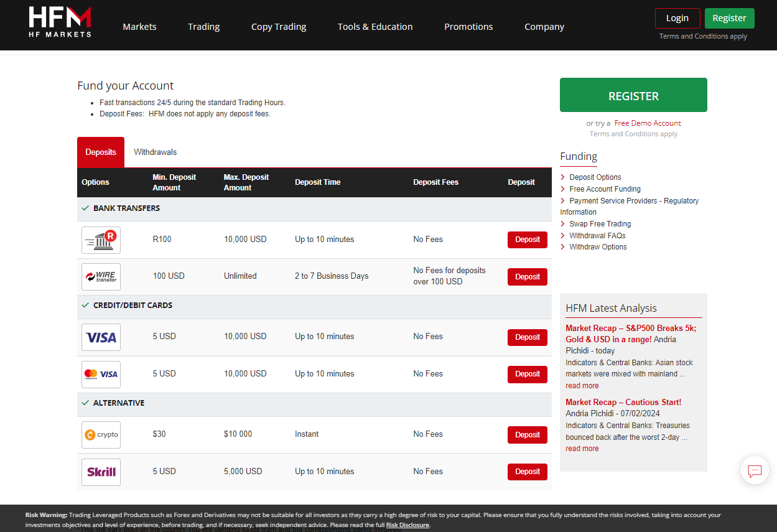Select the crypto payment icon

[x=101, y=434]
